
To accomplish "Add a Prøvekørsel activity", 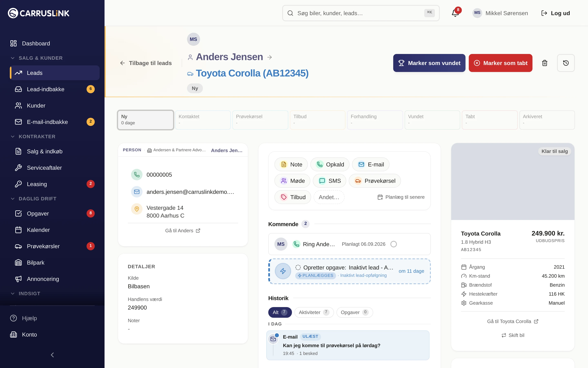I will click(375, 181).
